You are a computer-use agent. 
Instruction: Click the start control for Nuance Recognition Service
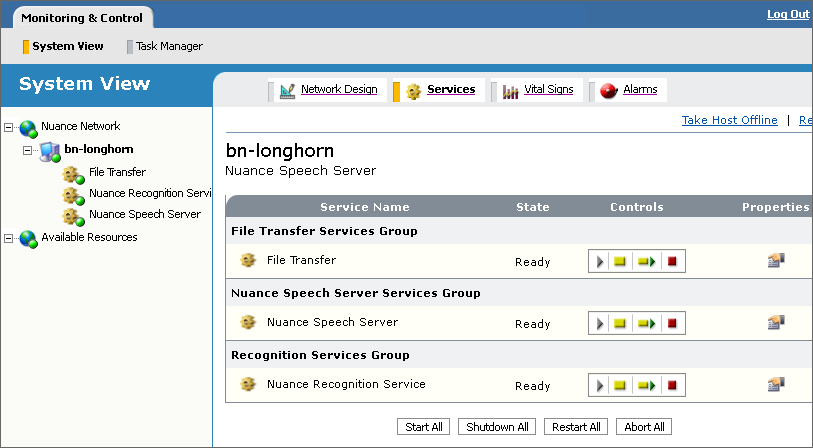click(x=601, y=386)
